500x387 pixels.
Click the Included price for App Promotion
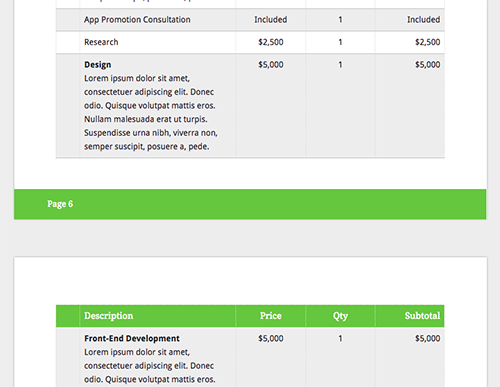tap(271, 20)
